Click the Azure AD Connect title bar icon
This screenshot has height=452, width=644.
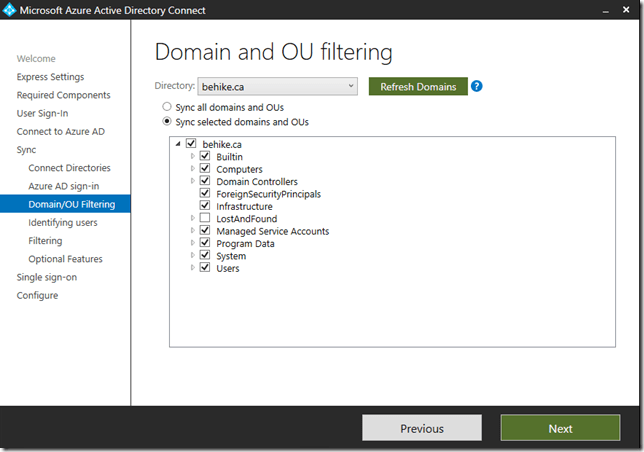coord(11,11)
